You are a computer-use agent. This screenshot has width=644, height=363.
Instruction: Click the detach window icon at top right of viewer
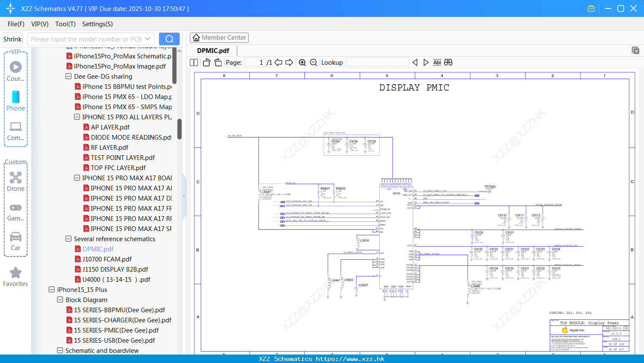click(x=635, y=50)
